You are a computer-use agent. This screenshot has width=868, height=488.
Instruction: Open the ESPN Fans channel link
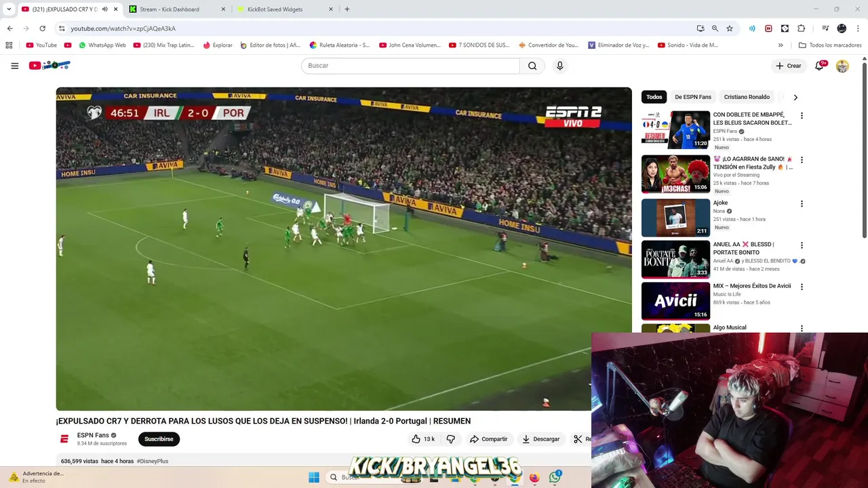(93, 435)
